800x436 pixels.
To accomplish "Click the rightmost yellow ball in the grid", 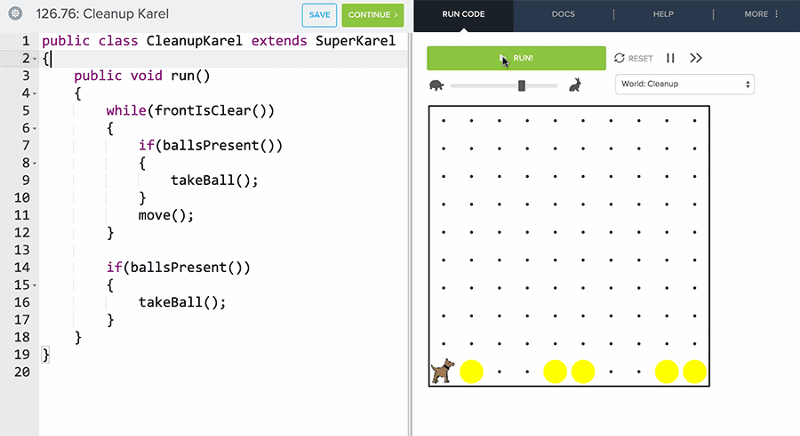I will click(x=695, y=372).
